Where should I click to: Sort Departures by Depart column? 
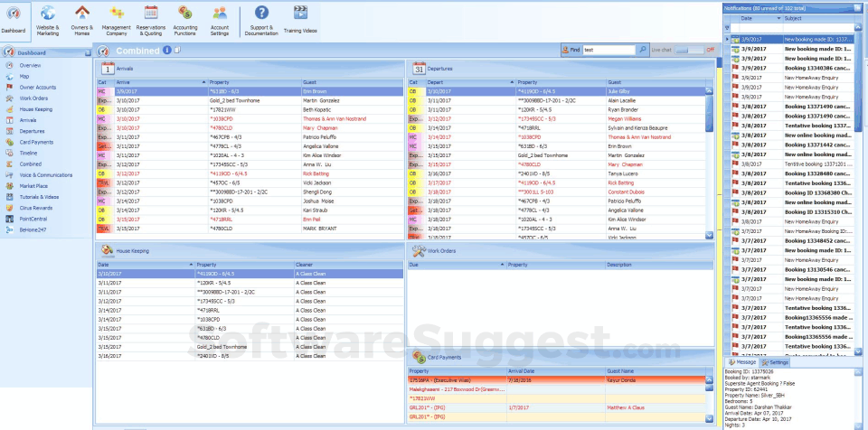pos(470,82)
